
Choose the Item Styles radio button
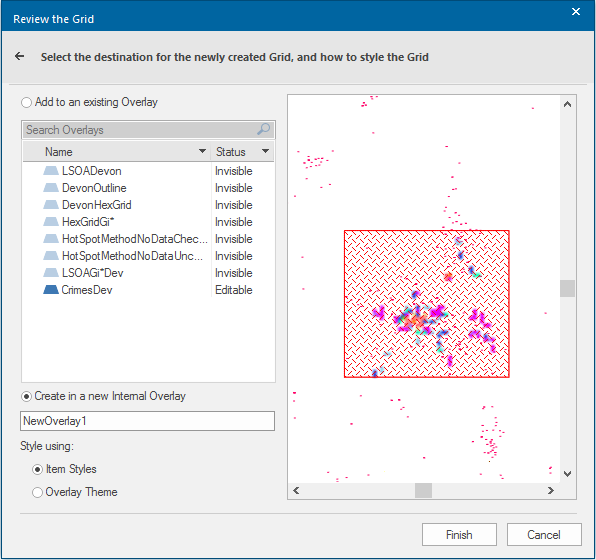click(37, 470)
